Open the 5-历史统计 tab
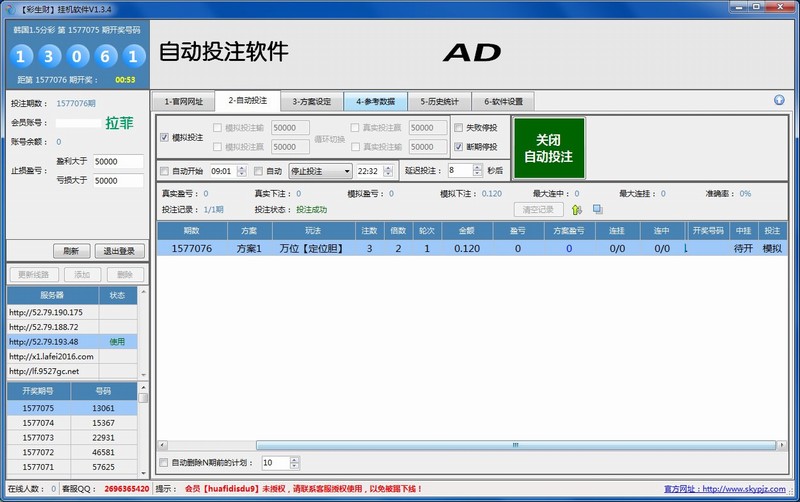 (x=439, y=101)
